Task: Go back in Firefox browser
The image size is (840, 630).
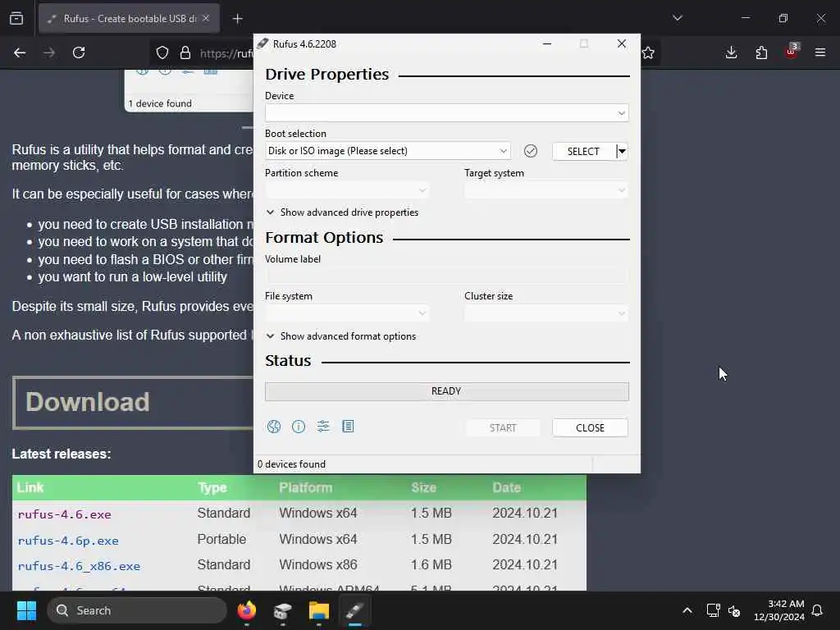Action: (x=20, y=52)
